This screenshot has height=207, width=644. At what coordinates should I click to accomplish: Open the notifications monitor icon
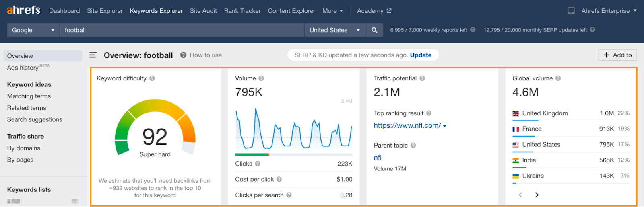point(571,11)
